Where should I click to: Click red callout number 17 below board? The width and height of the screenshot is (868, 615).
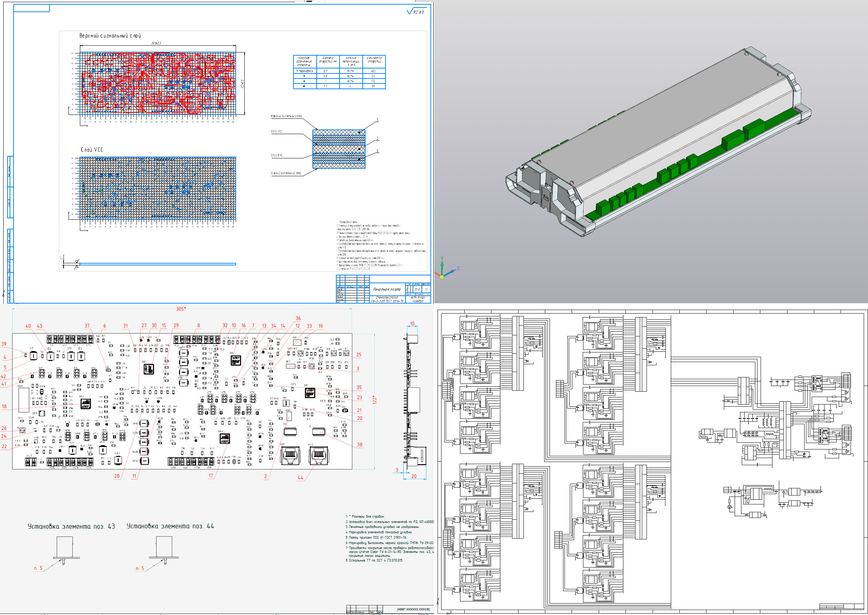(210, 476)
